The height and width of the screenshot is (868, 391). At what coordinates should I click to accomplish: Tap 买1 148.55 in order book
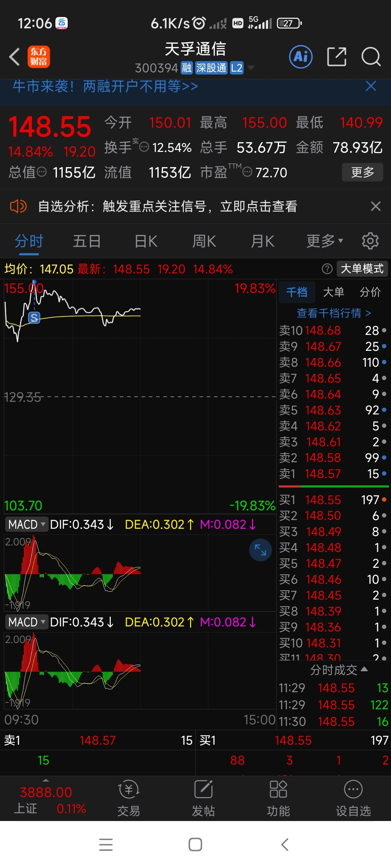333,499
